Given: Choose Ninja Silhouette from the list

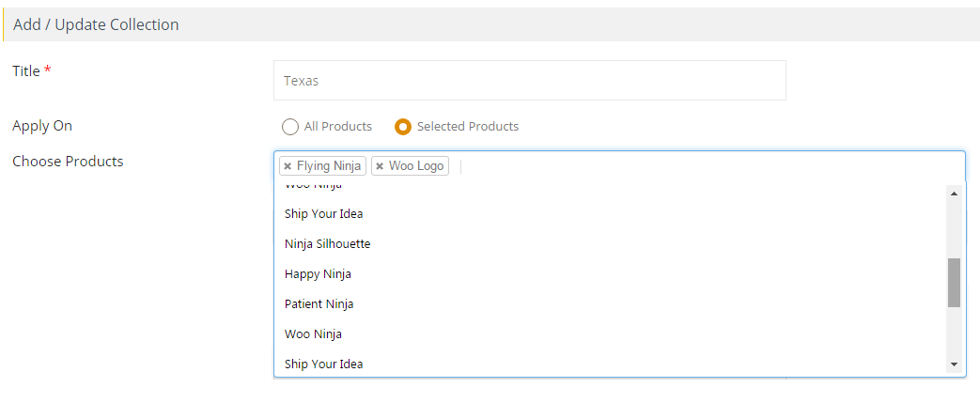Looking at the screenshot, I should click(611, 243).
